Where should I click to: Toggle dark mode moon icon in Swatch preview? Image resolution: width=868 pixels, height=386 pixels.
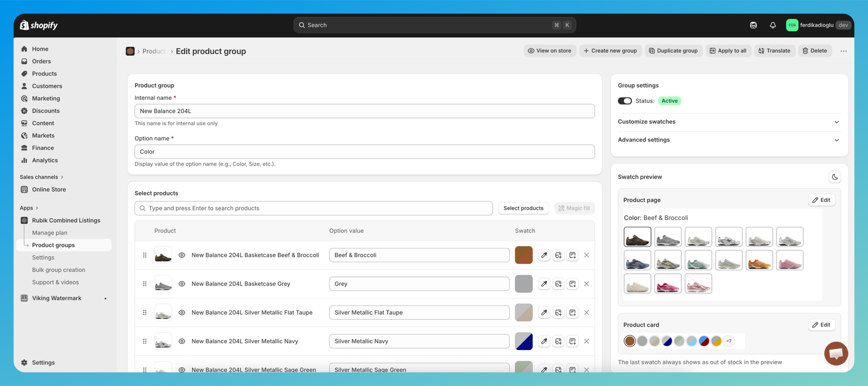835,177
